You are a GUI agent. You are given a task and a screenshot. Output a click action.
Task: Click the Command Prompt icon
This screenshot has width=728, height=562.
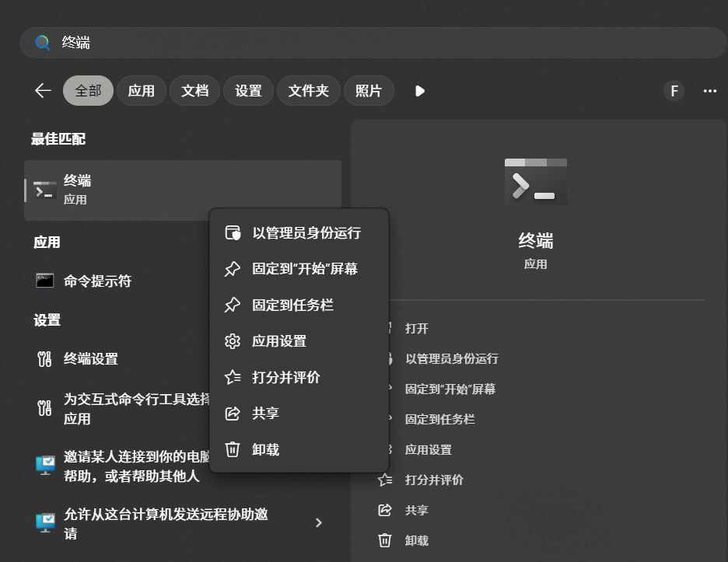pyautogui.click(x=45, y=281)
